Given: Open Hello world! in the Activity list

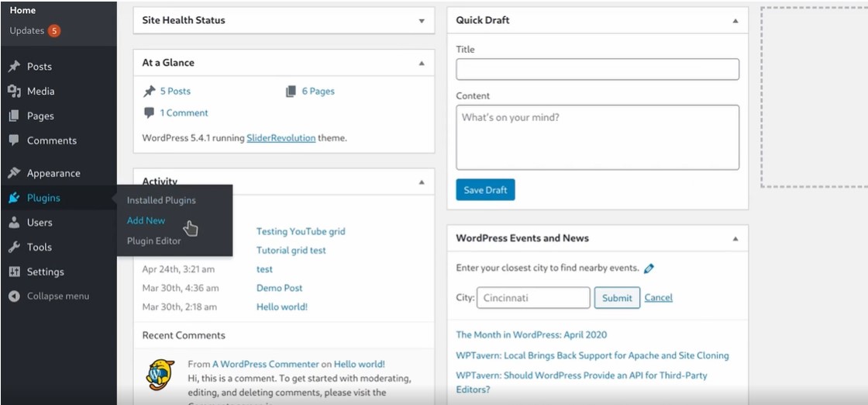Looking at the screenshot, I should point(282,307).
